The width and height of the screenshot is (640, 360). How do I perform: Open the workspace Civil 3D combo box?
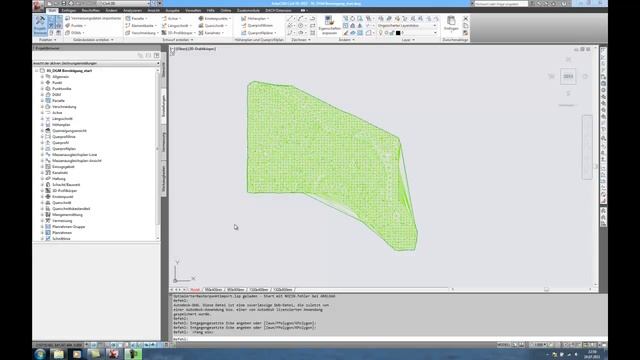(125, 3)
